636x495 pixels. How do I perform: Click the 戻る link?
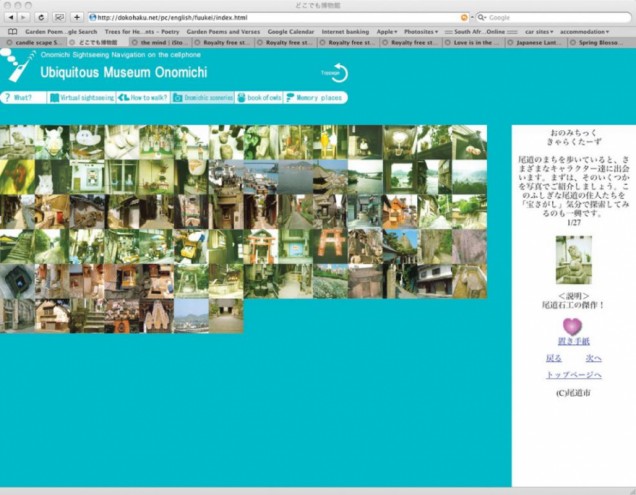pos(553,358)
